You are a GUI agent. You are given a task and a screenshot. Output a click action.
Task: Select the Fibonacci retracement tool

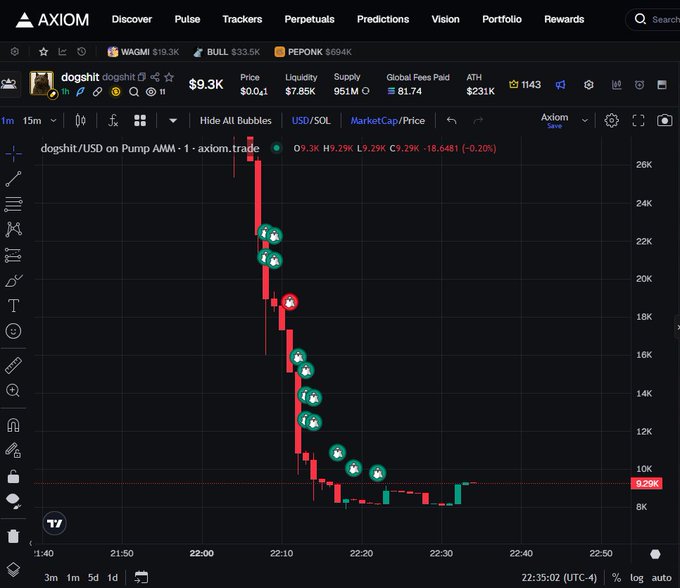coord(13,204)
